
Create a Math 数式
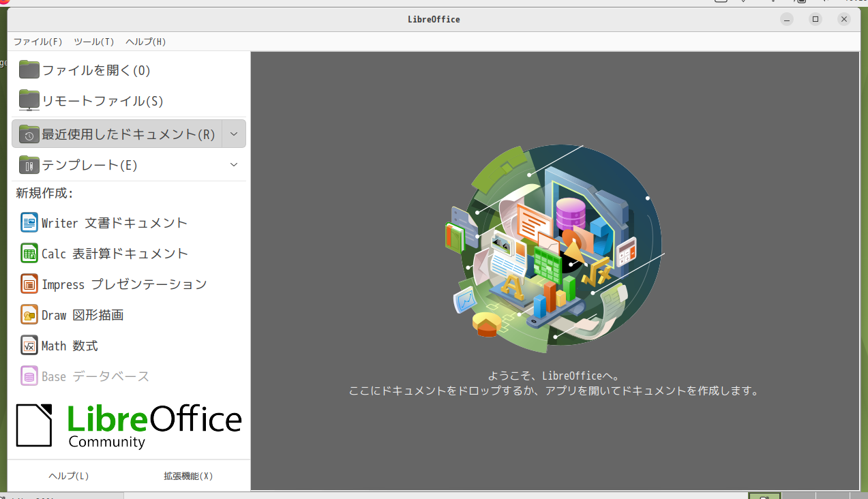[x=70, y=346]
